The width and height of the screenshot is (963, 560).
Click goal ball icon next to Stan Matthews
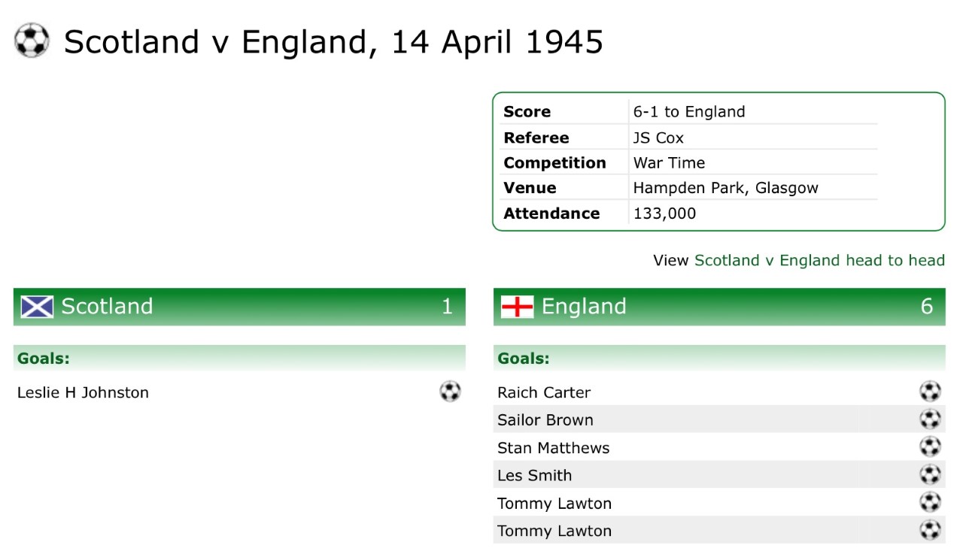coord(930,447)
